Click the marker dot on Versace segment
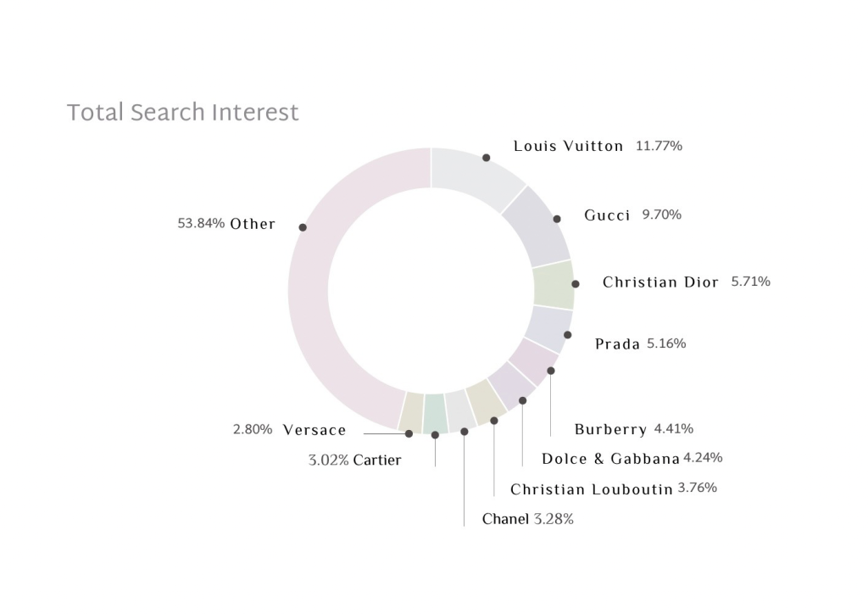This screenshot has width=868, height=614. click(x=409, y=433)
